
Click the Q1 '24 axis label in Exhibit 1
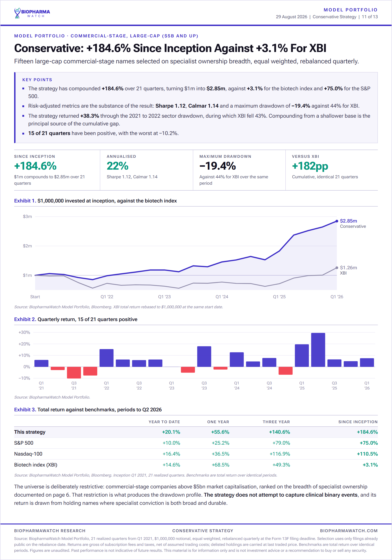coord(222,297)
